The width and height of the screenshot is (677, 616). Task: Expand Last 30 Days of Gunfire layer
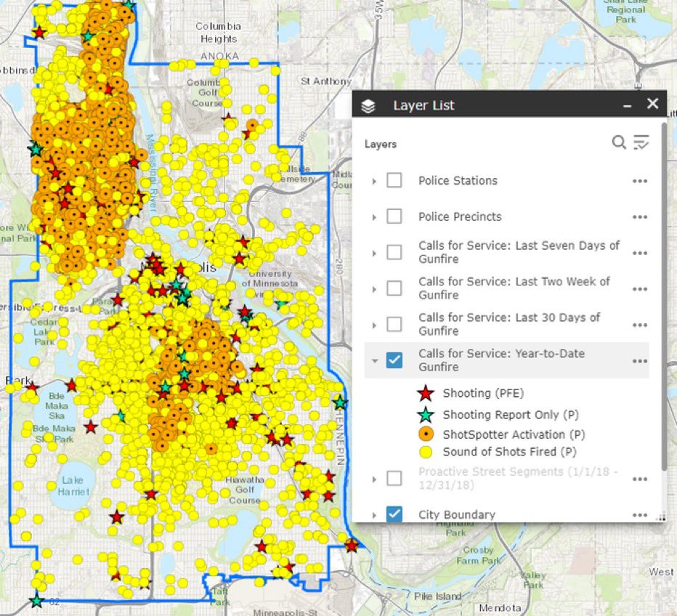tap(374, 325)
